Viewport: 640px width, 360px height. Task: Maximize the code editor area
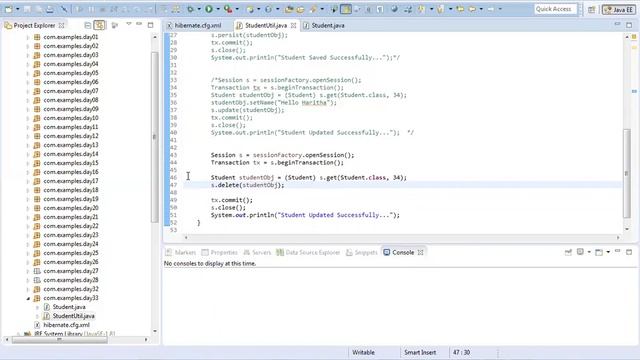point(629,25)
